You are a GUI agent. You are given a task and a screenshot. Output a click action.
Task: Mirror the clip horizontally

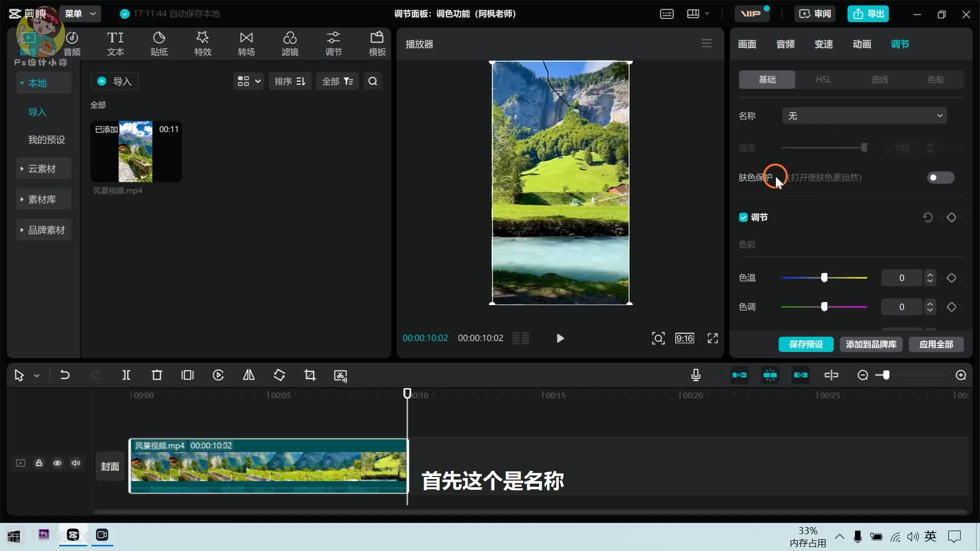249,375
